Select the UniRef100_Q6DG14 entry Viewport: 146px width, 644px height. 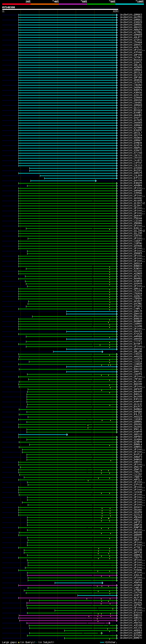coord(131,263)
